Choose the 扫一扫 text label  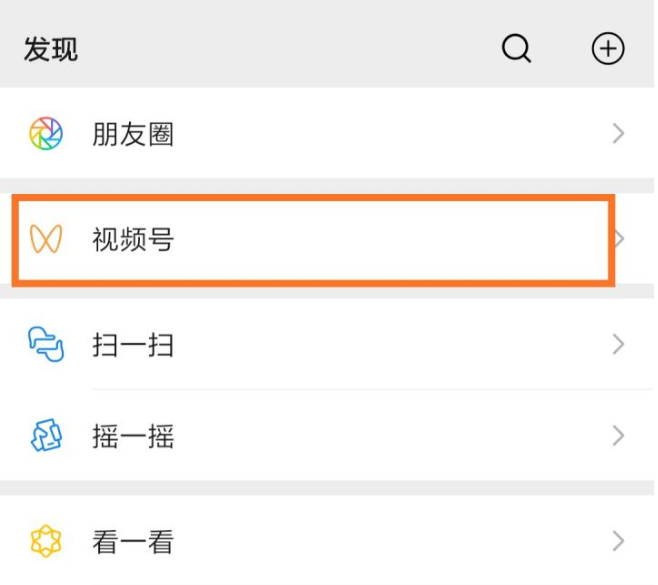point(133,346)
